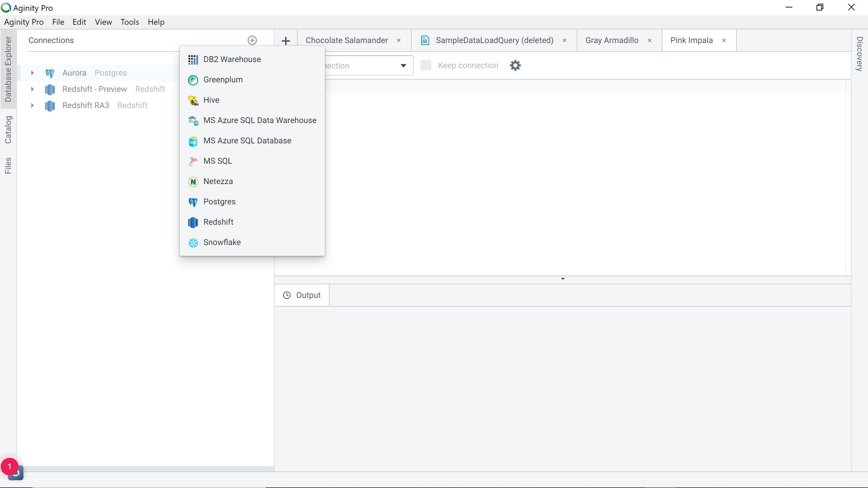The width and height of the screenshot is (868, 488).
Task: Click the add connection plus-circle icon
Action: [252, 40]
